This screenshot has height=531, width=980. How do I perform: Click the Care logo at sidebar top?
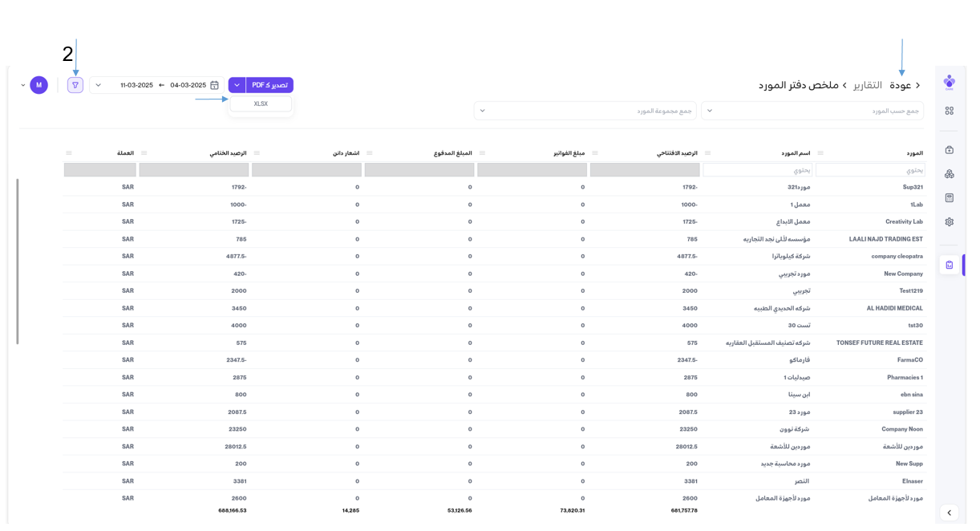coord(949,82)
